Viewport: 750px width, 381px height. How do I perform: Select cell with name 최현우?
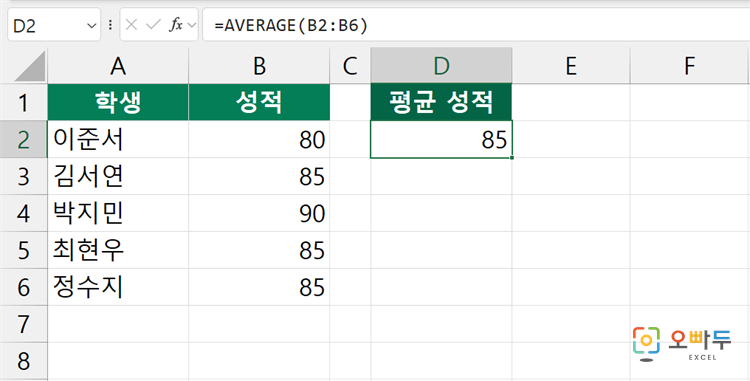tap(118, 250)
